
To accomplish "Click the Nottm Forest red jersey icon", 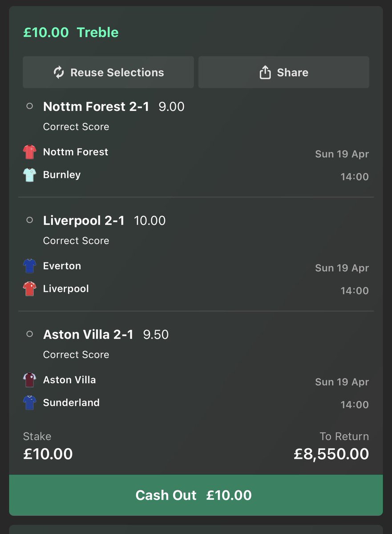I will [29, 151].
